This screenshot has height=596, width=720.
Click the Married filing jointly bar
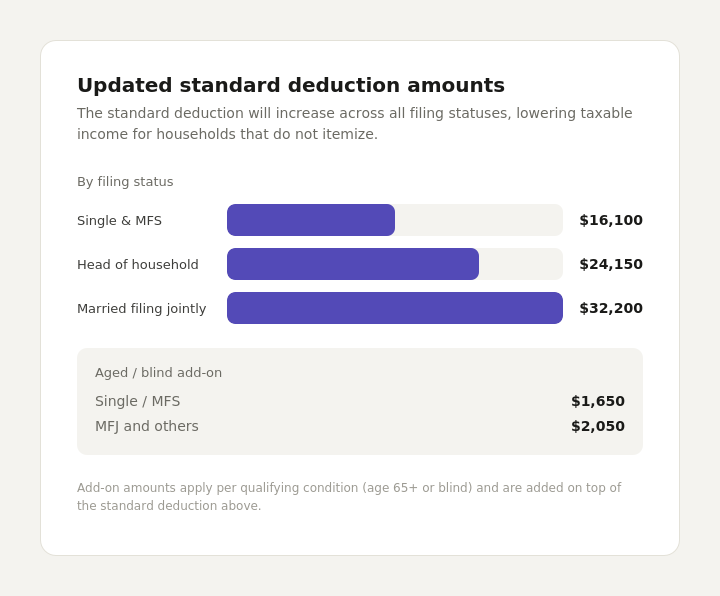point(395,308)
